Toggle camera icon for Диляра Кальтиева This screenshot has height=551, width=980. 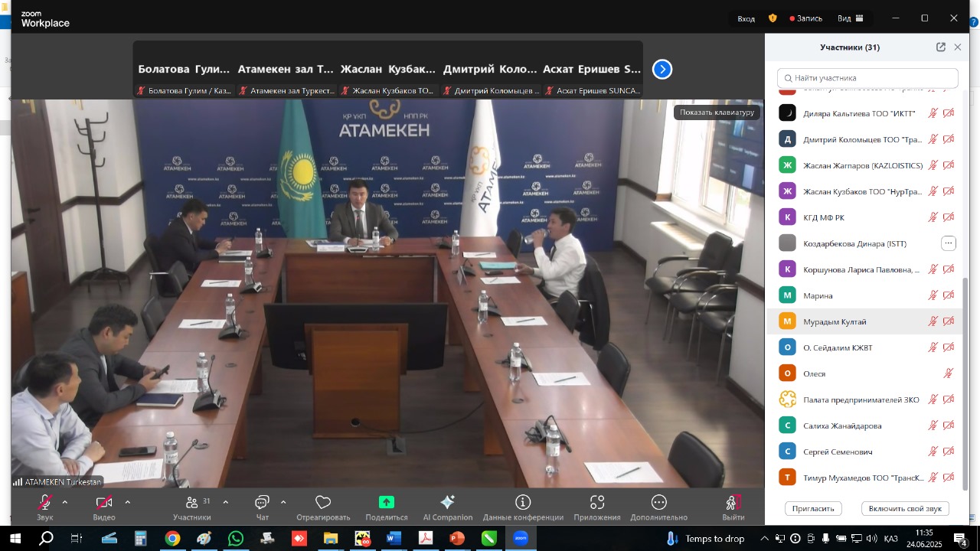click(949, 113)
